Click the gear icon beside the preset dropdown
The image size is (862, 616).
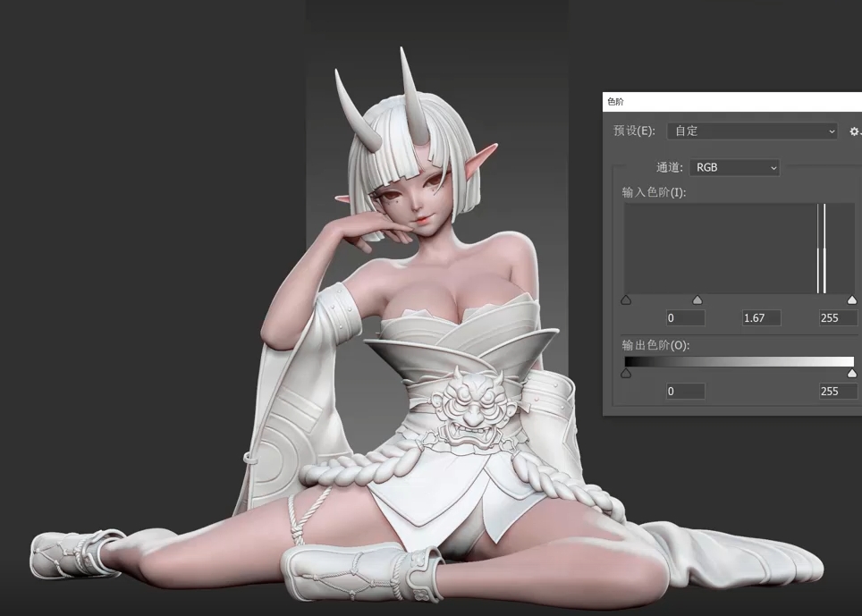point(854,131)
